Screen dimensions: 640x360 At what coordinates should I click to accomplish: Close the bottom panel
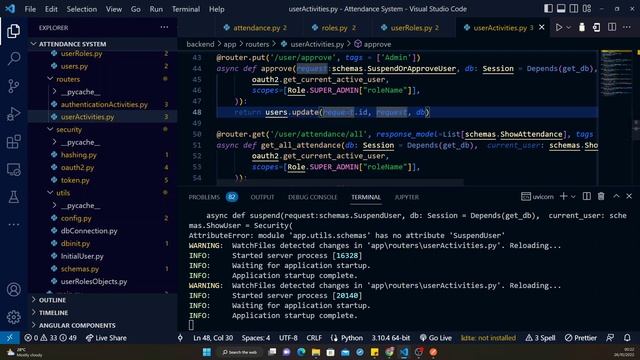click(x=629, y=196)
